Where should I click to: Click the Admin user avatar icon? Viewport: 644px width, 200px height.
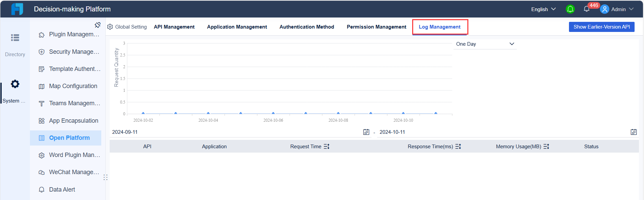605,9
